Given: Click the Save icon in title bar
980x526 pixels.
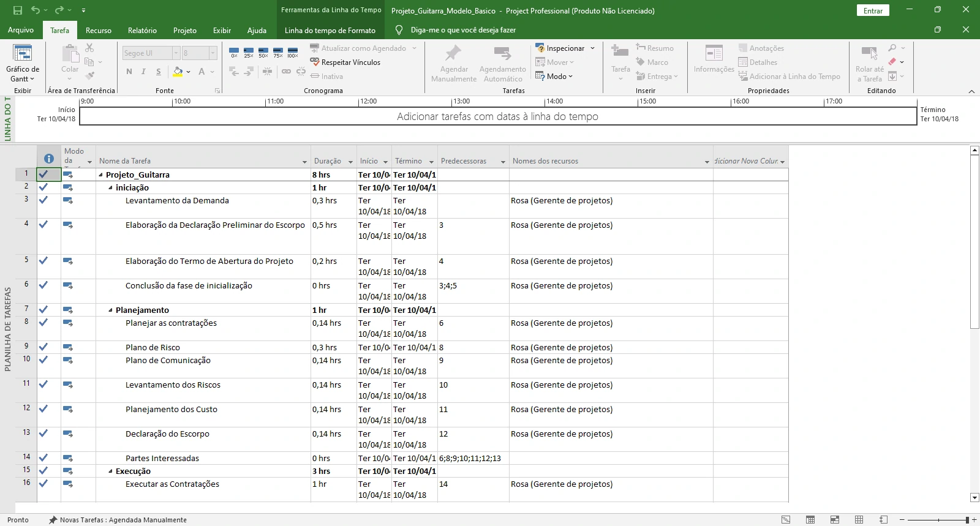Looking at the screenshot, I should (x=18, y=10).
